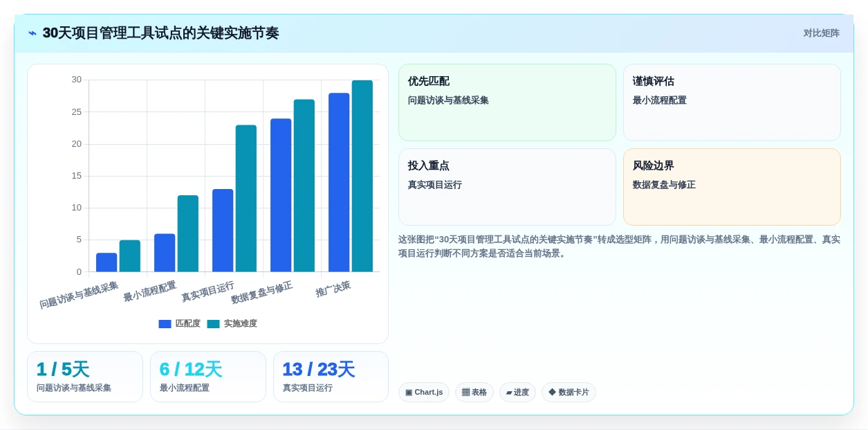Image resolution: width=868 pixels, height=430 pixels.
Task: Click the lightning icon beside the title
Action: (33, 33)
